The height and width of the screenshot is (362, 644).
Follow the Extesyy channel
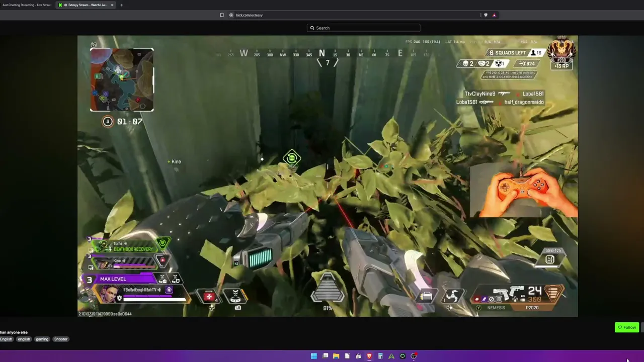click(x=627, y=327)
